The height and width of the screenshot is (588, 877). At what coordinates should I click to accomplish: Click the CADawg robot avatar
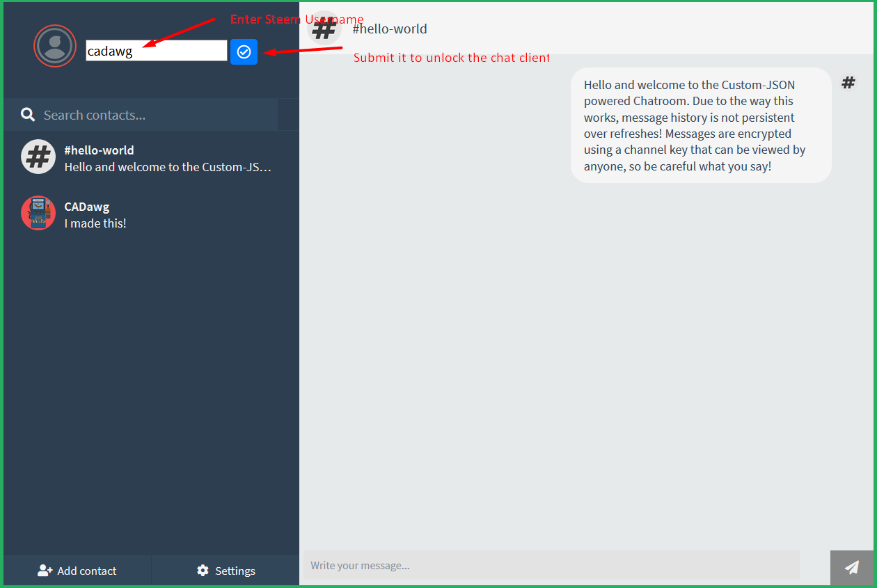pyautogui.click(x=38, y=213)
